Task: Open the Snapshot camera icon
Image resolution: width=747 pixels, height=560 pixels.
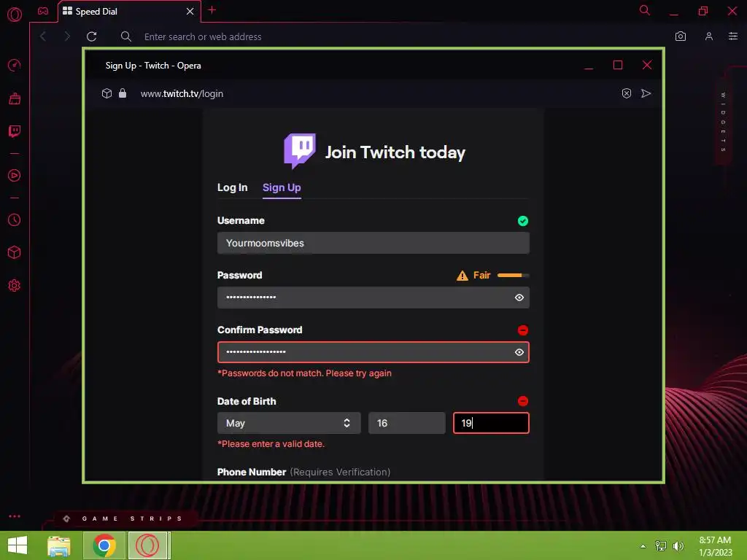Action: coord(681,36)
